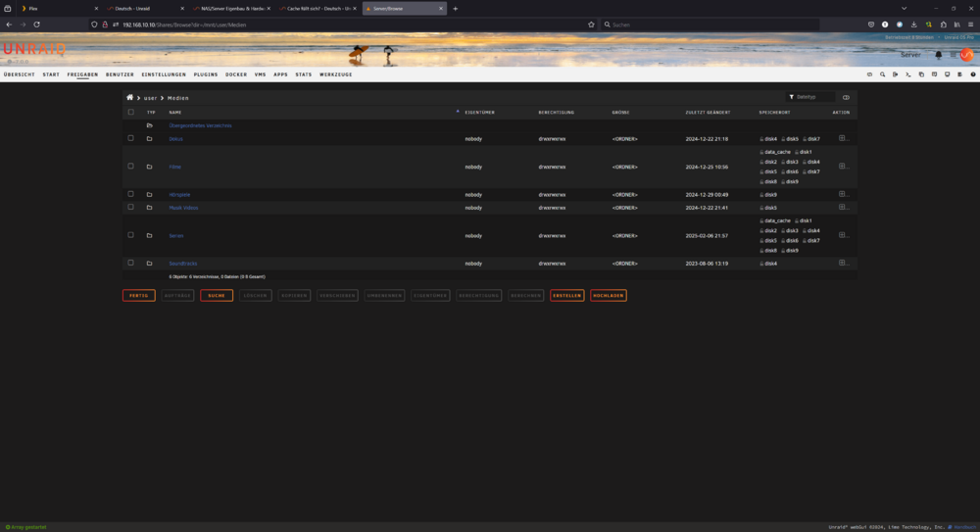980x532 pixels.
Task: Open the Docker menu
Action: 236,74
